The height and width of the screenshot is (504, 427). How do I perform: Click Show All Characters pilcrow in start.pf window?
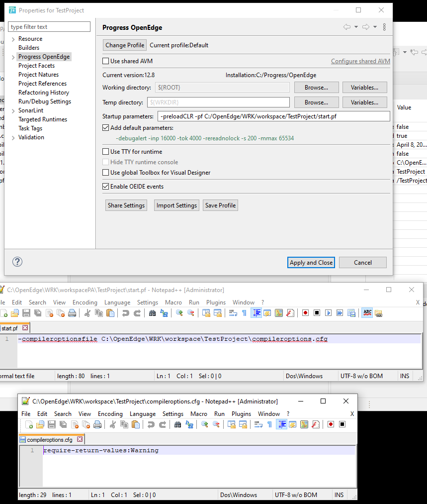pyautogui.click(x=245, y=313)
